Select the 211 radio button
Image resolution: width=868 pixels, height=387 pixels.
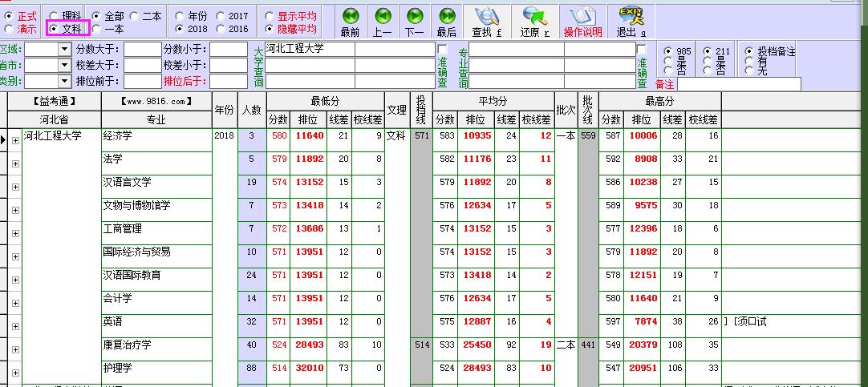pyautogui.click(x=707, y=50)
